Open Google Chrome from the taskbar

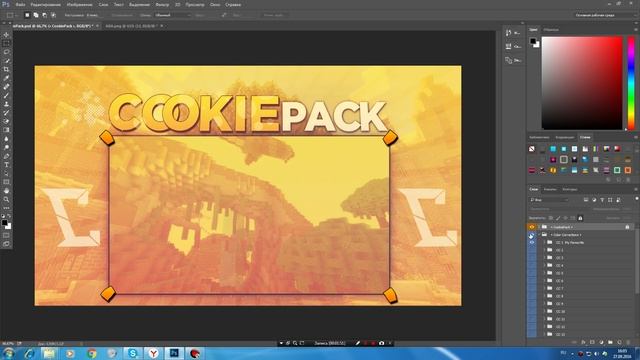coord(91,353)
